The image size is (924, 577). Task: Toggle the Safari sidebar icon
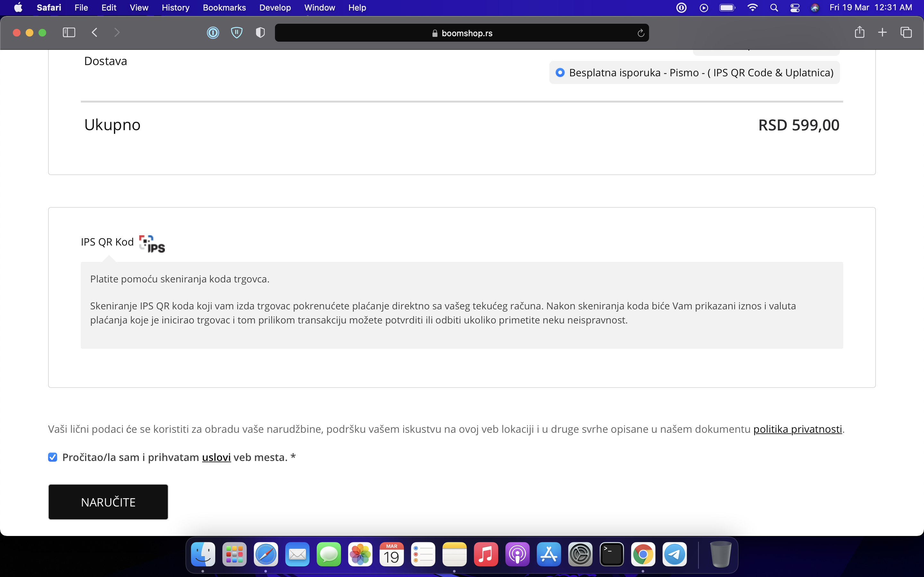point(69,32)
